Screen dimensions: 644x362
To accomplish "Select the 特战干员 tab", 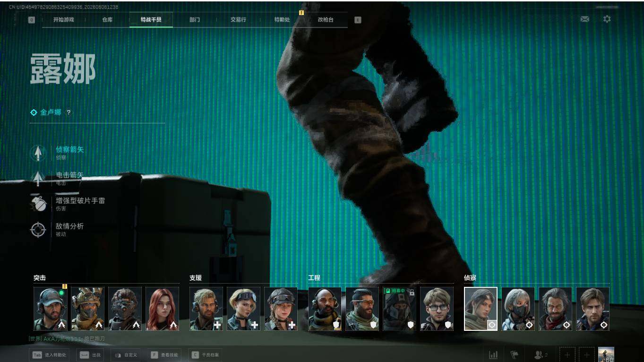I will coord(151,20).
